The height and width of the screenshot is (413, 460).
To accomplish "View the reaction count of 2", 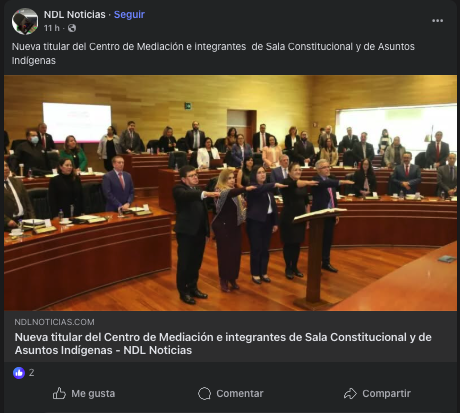I will click(31, 373).
